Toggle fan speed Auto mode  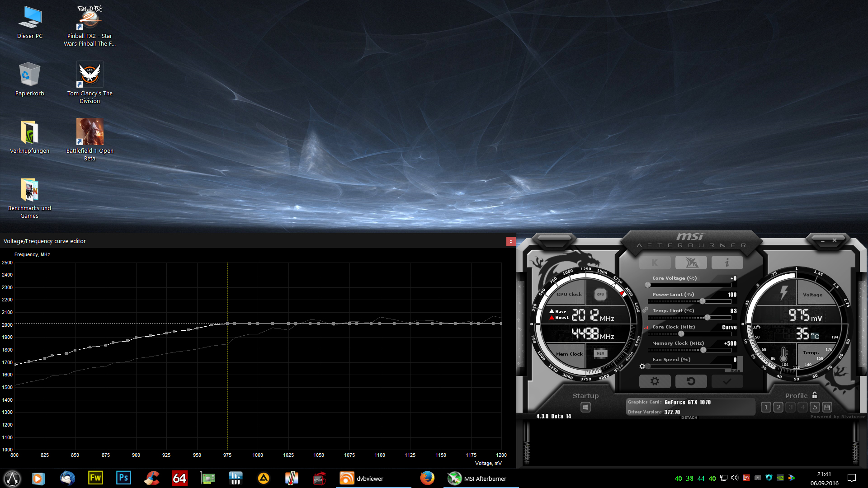736,371
